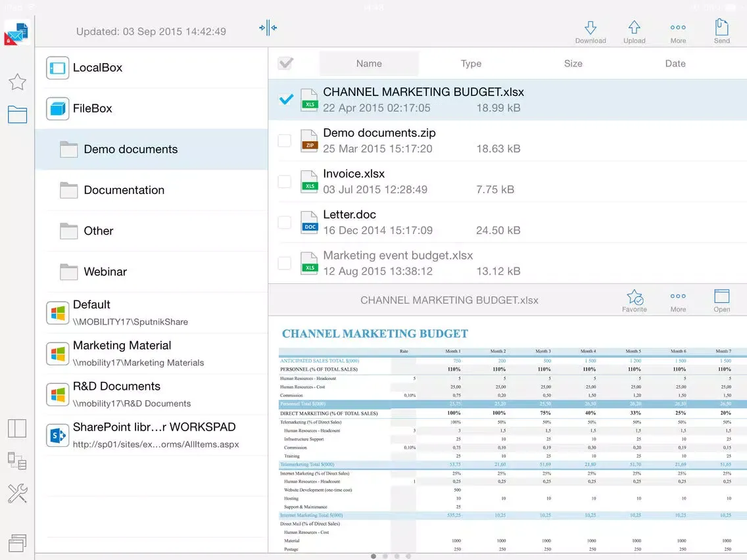Open the R&D Documents share icon
The image size is (747, 560).
[x=58, y=395]
